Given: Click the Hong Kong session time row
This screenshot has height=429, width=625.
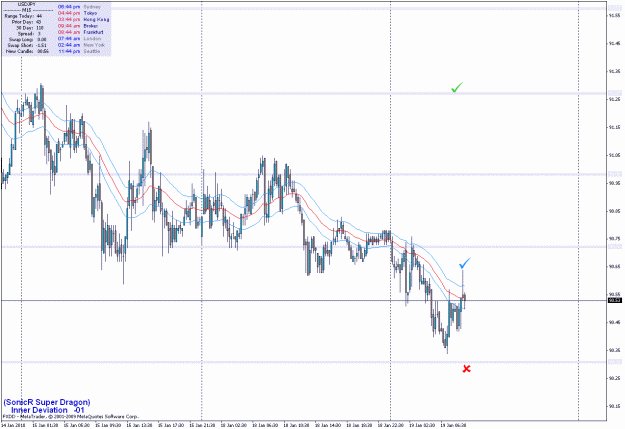Looking at the screenshot, I should [83, 20].
